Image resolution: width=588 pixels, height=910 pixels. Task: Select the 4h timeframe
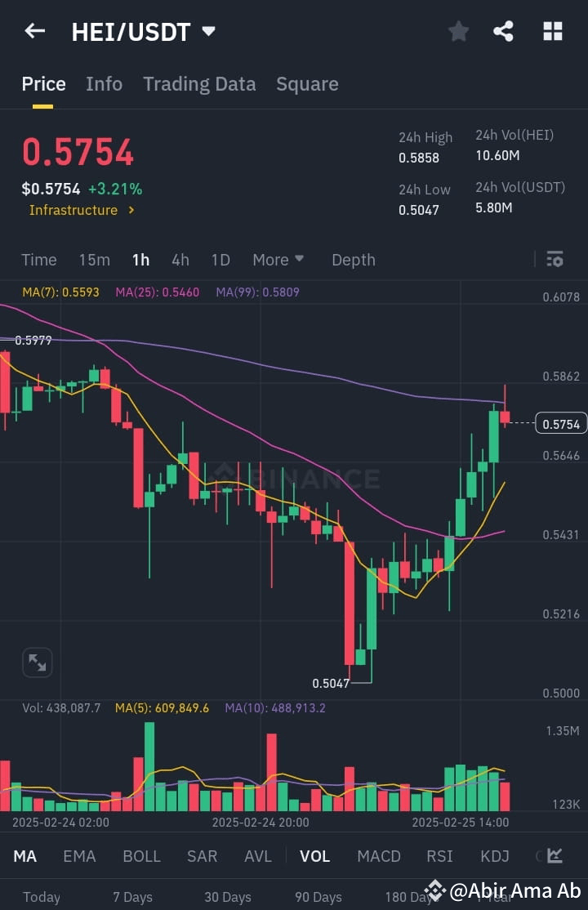180,259
